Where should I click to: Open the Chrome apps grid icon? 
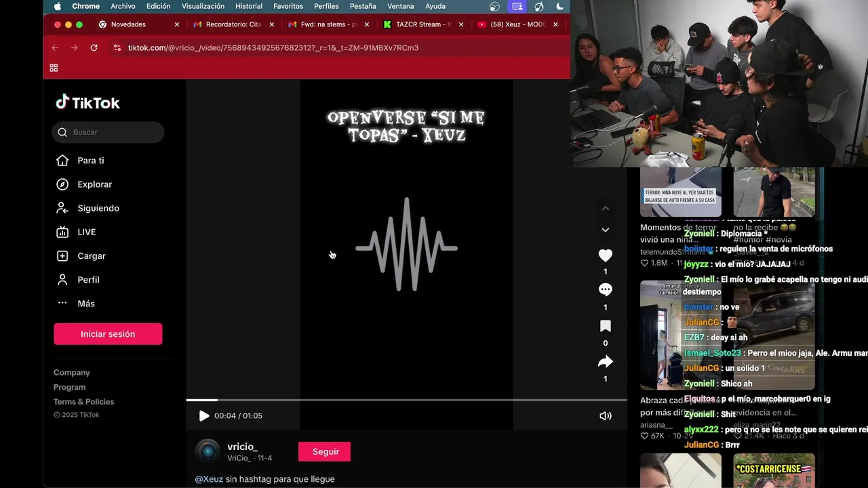(x=54, y=68)
